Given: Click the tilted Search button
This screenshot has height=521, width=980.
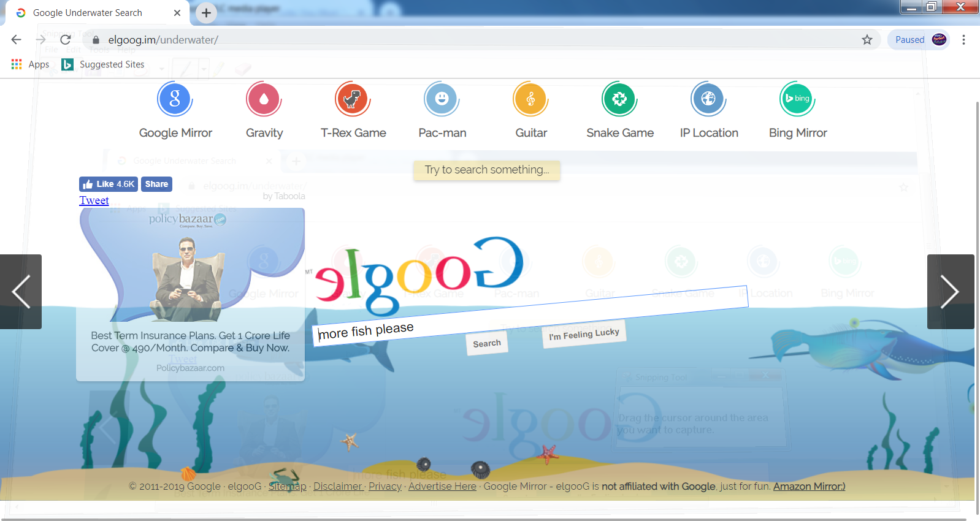Looking at the screenshot, I should coord(487,343).
